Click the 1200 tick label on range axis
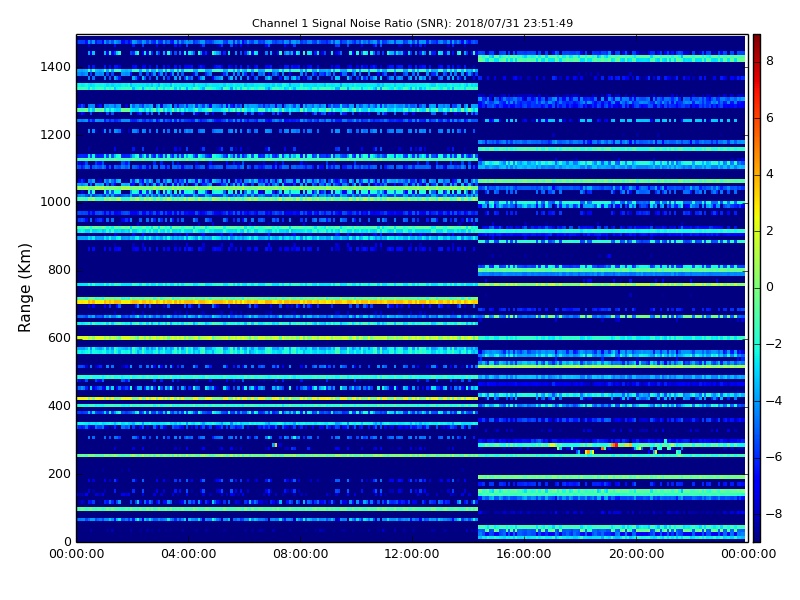The image size is (800, 600). (x=56, y=135)
